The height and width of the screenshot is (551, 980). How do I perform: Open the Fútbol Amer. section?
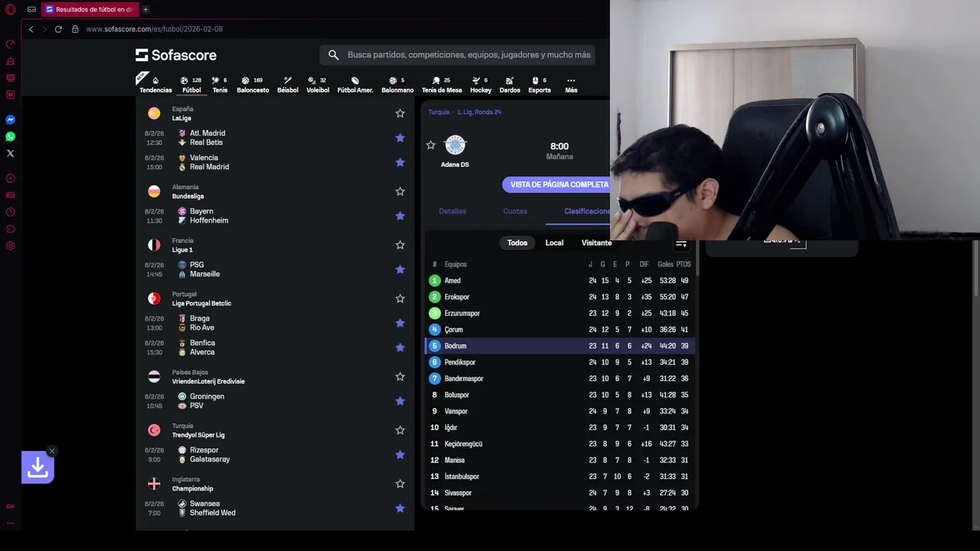coord(355,85)
